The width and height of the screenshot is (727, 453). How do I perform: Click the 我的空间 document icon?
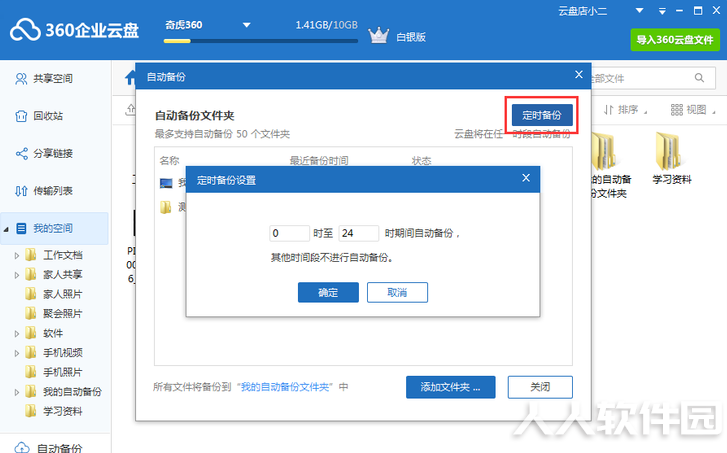tap(21, 228)
